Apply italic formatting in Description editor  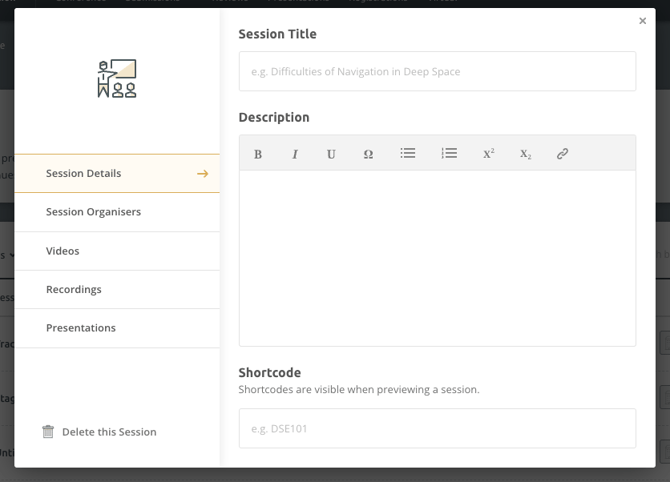pyautogui.click(x=295, y=154)
